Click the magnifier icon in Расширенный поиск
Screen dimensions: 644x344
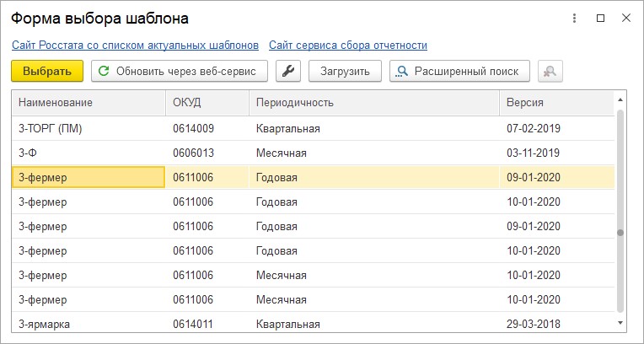pyautogui.click(x=402, y=71)
